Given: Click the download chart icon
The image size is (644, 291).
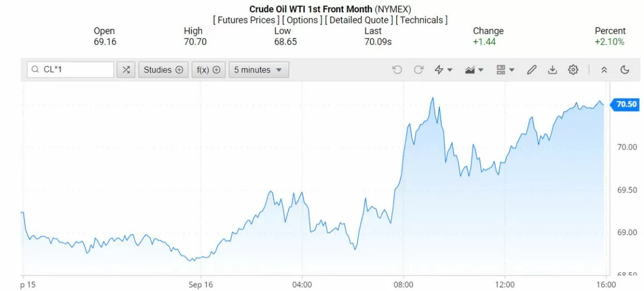Looking at the screenshot, I should [x=552, y=70].
